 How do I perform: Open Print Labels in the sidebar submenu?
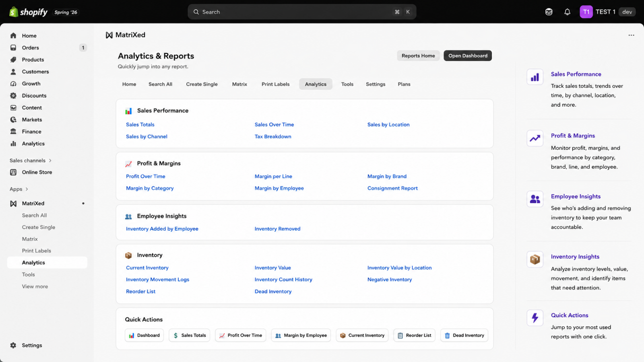pos(37,251)
